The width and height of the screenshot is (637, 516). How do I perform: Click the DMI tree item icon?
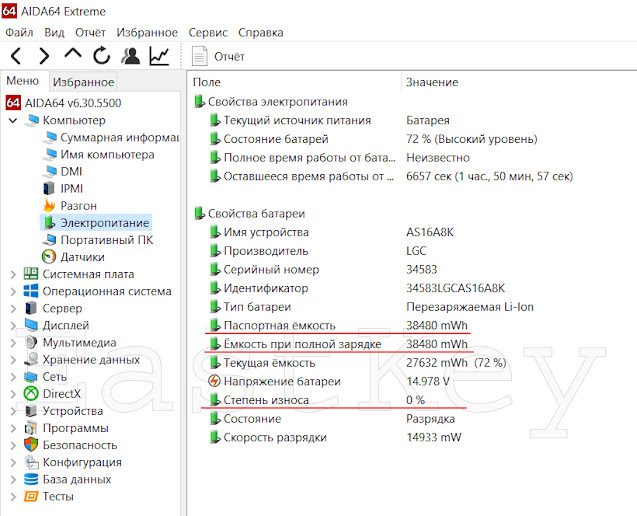(50, 171)
